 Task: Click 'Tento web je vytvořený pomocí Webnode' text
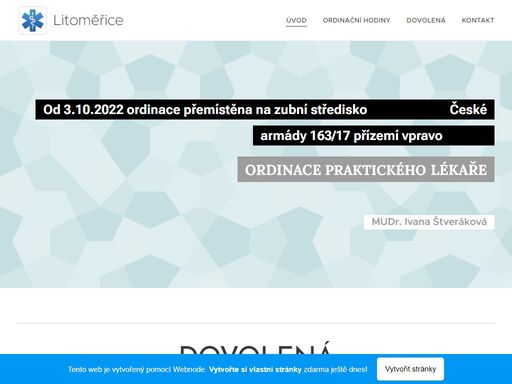pyautogui.click(x=137, y=369)
